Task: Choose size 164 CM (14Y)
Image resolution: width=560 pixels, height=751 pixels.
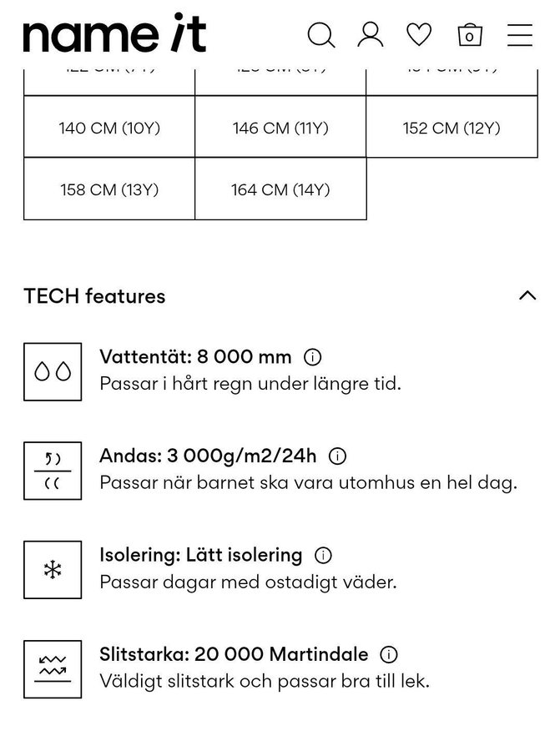Action: point(280,189)
